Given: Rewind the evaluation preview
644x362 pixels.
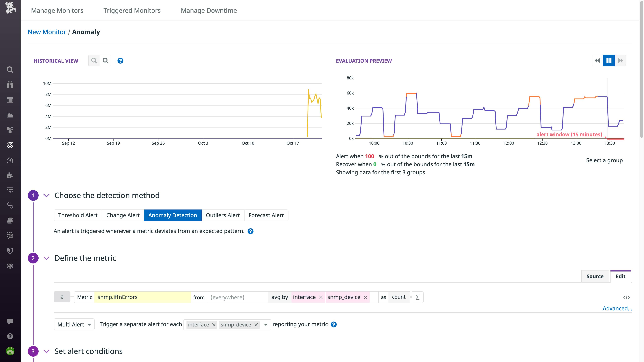Looking at the screenshot, I should [598, 61].
